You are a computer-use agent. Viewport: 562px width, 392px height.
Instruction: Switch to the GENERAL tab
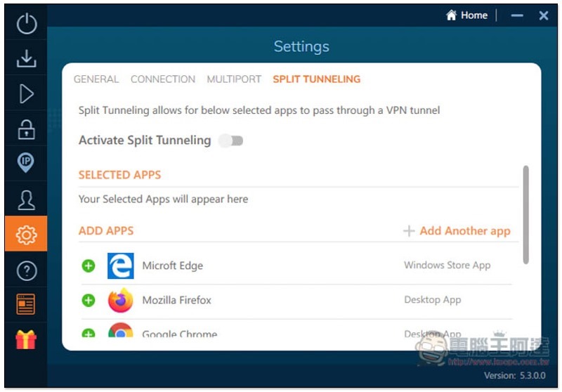click(96, 79)
